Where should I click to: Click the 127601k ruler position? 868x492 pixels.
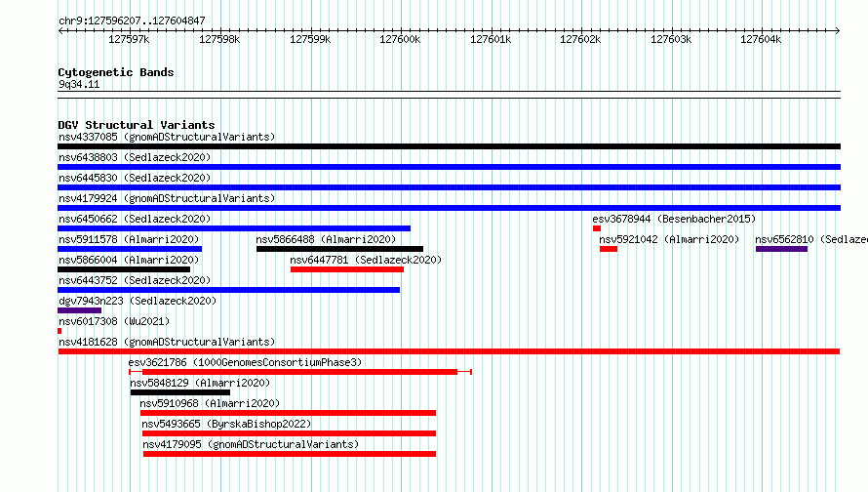pyautogui.click(x=491, y=39)
